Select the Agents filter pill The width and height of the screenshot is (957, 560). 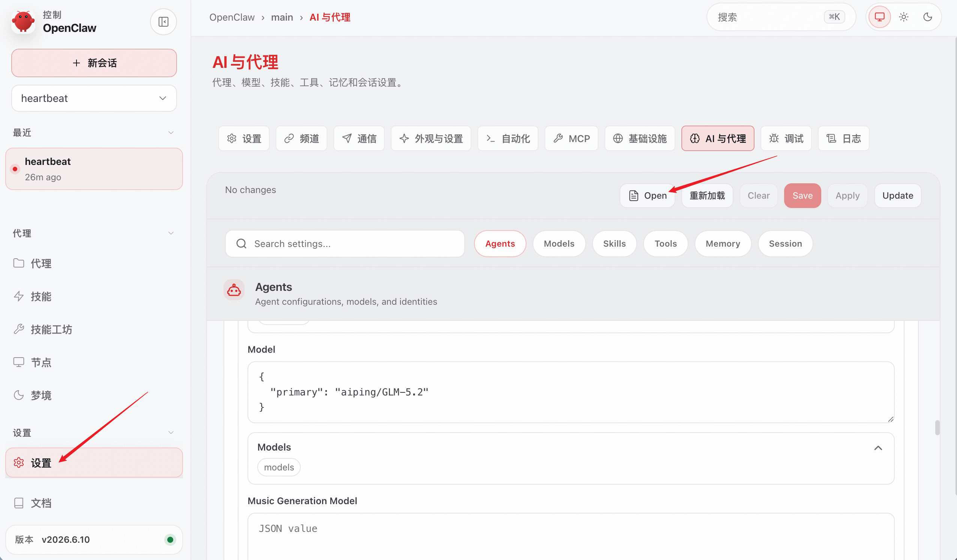(500, 243)
